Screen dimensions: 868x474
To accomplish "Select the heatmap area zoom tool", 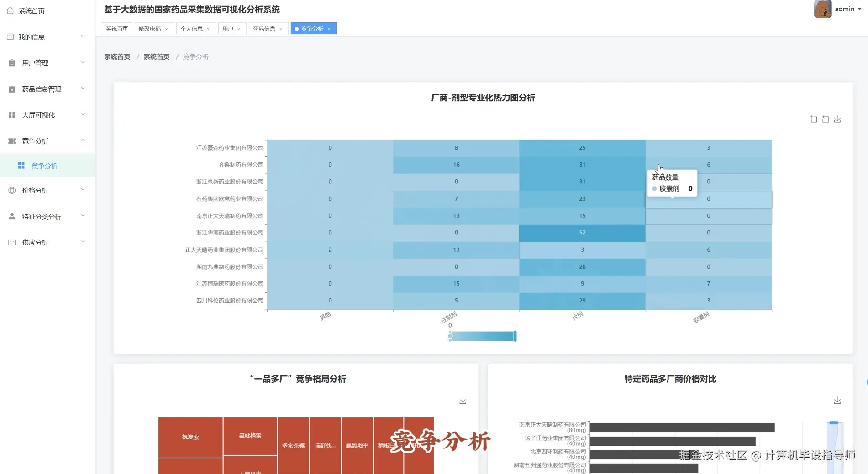I will 813,119.
